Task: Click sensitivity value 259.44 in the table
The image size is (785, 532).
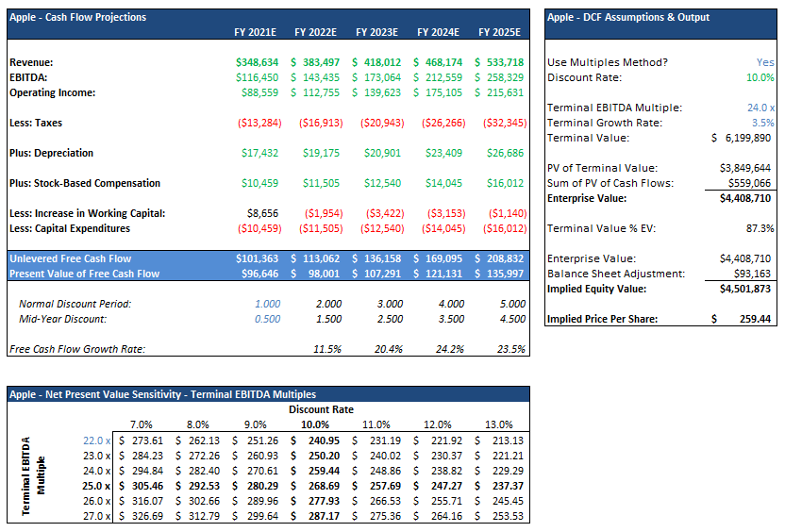Action: coord(324,471)
